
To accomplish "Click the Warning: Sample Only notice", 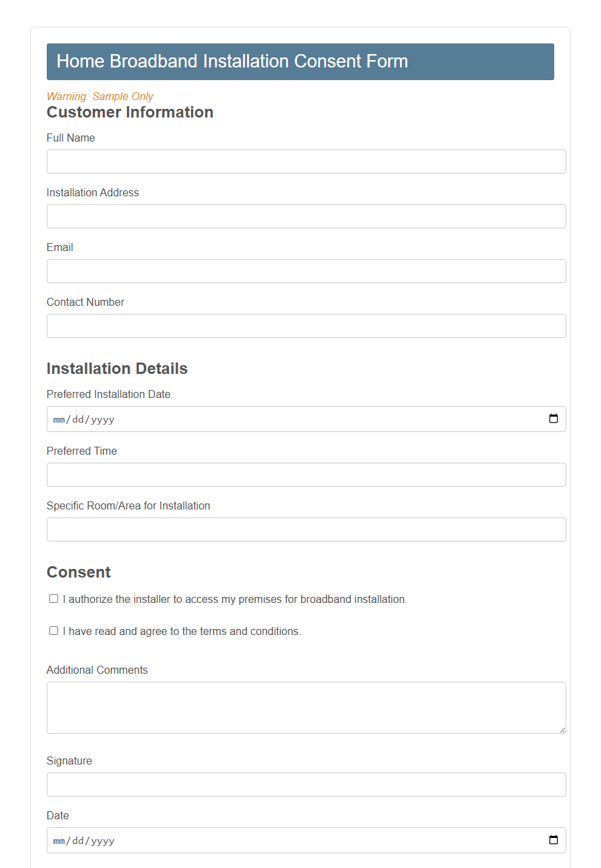I will [99, 96].
